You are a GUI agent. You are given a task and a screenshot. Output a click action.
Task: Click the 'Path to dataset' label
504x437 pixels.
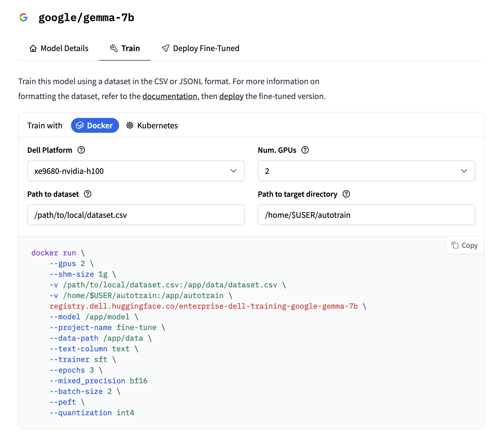53,194
